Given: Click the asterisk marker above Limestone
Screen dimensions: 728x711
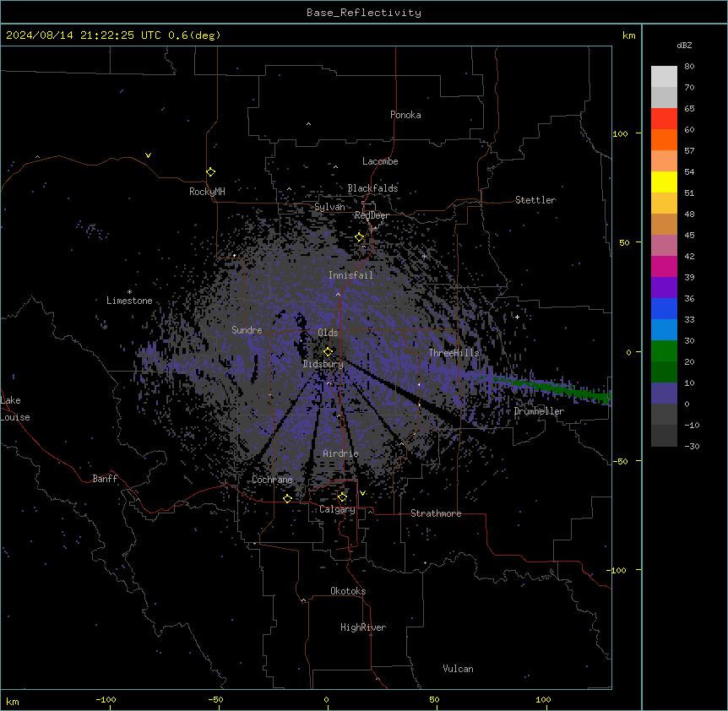Looking at the screenshot, I should coord(129,292).
